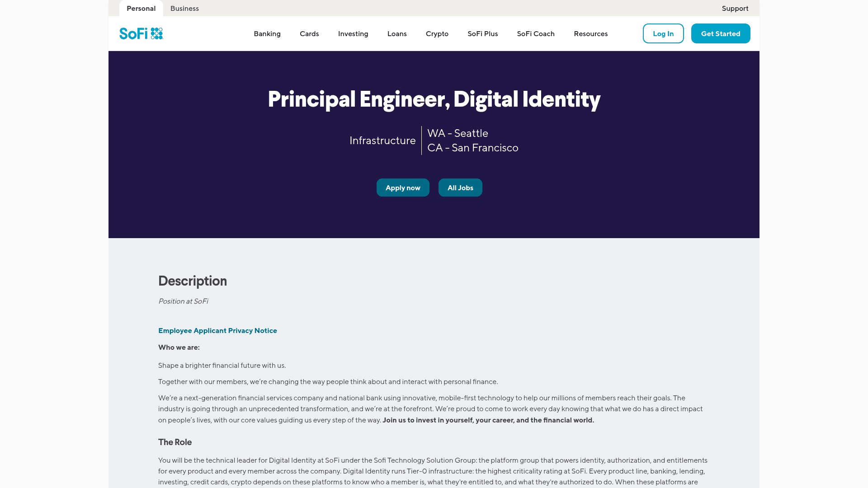
Task: Click the "Position at SoFi" text
Action: pos(183,301)
